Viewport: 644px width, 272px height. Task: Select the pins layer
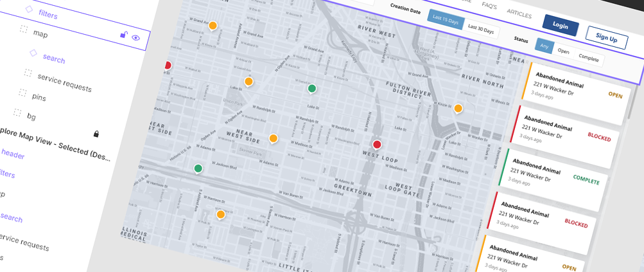[39, 98]
